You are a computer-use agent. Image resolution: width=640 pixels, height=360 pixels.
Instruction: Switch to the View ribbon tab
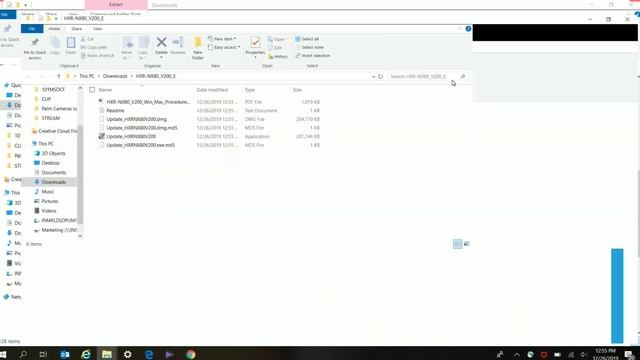(97, 29)
